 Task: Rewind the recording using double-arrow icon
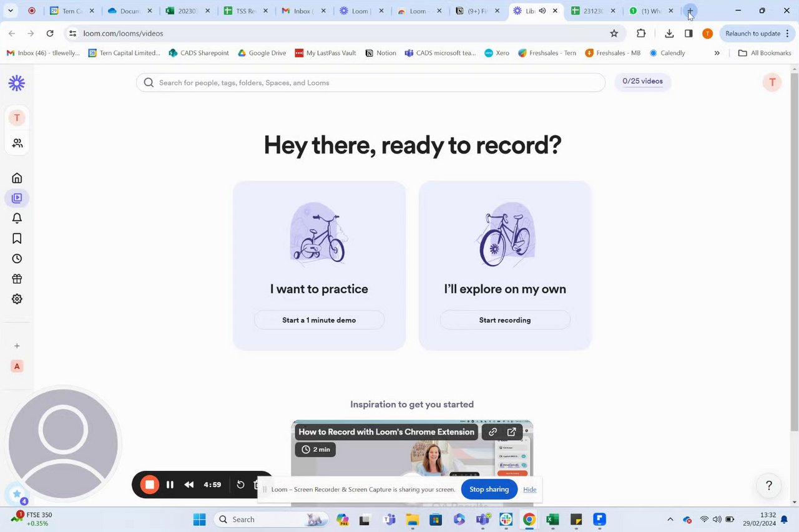click(x=189, y=485)
